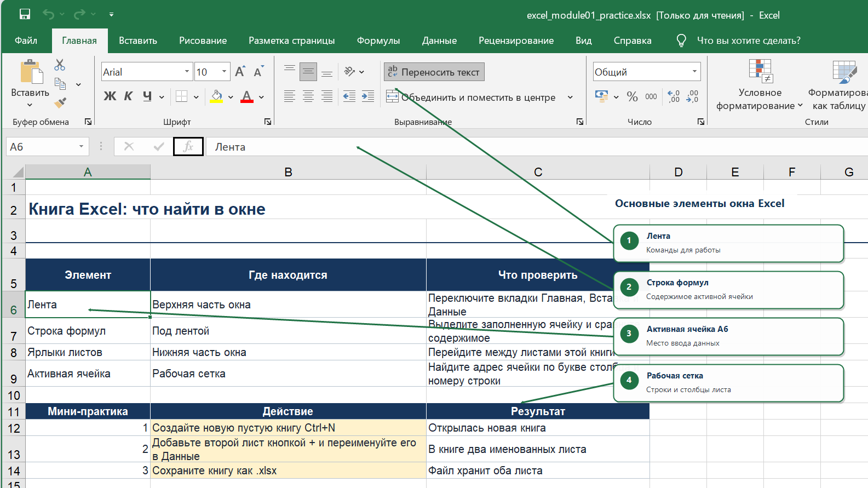Screen dimensions: 868x488
Task: Switch to the Формулы tab
Action: click(x=378, y=41)
